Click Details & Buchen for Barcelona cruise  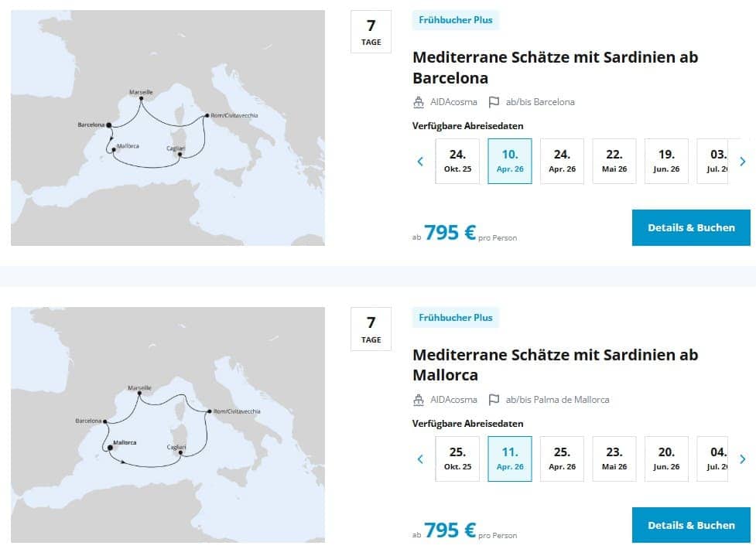click(691, 227)
